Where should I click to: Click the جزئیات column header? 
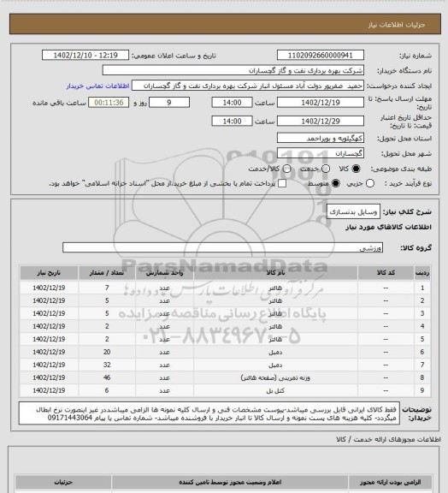63,482
